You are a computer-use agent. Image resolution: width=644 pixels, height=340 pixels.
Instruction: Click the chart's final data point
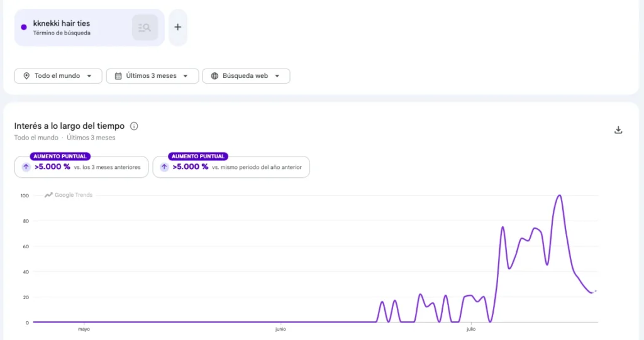coord(596,291)
